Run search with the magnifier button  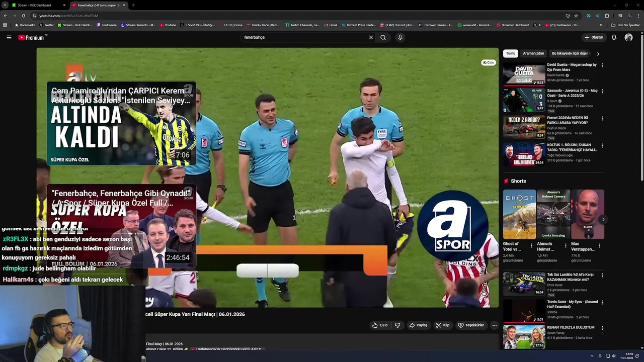click(x=383, y=37)
